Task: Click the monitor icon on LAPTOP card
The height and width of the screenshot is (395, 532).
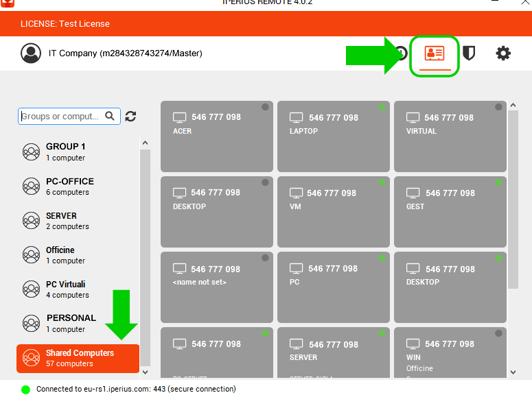Action: click(296, 118)
